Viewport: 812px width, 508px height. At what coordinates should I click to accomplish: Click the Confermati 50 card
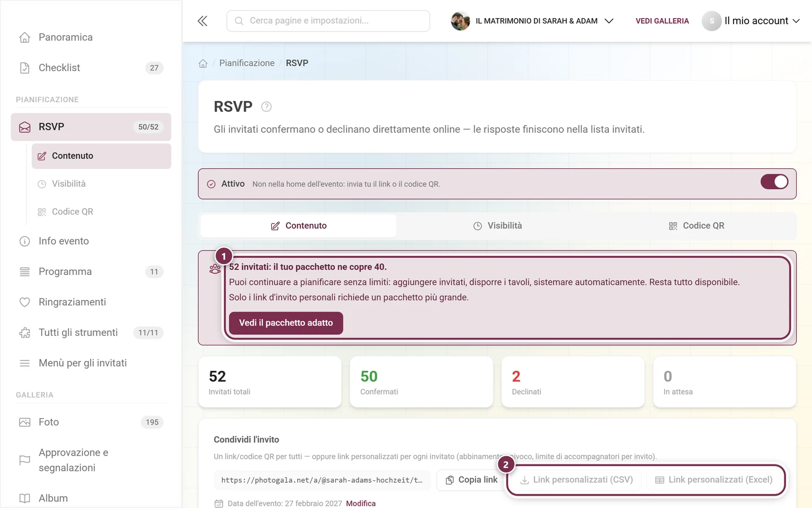pyautogui.click(x=421, y=382)
